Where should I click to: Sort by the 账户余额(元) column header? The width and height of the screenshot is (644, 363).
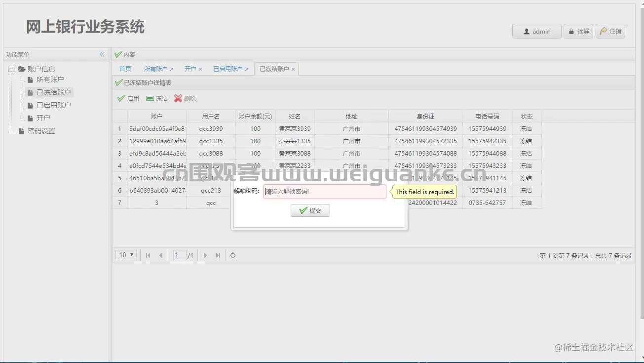[x=255, y=117]
